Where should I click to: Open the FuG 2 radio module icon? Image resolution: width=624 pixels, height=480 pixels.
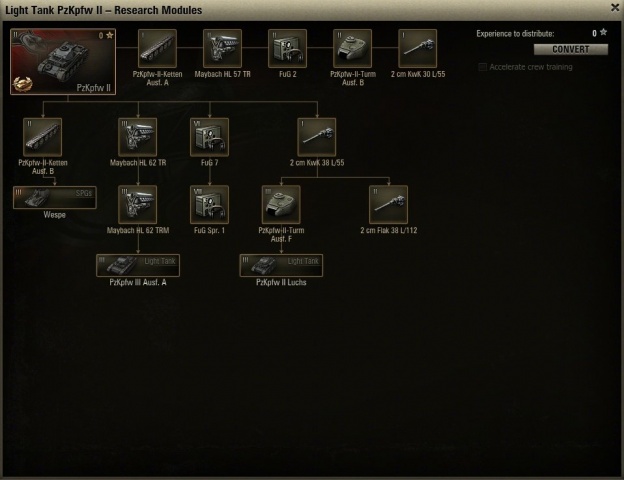pyautogui.click(x=287, y=48)
